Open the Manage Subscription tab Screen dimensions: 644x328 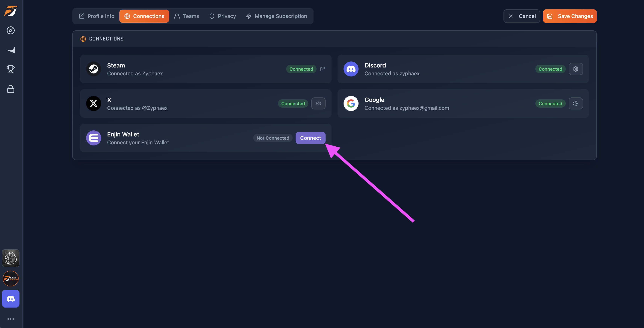277,16
